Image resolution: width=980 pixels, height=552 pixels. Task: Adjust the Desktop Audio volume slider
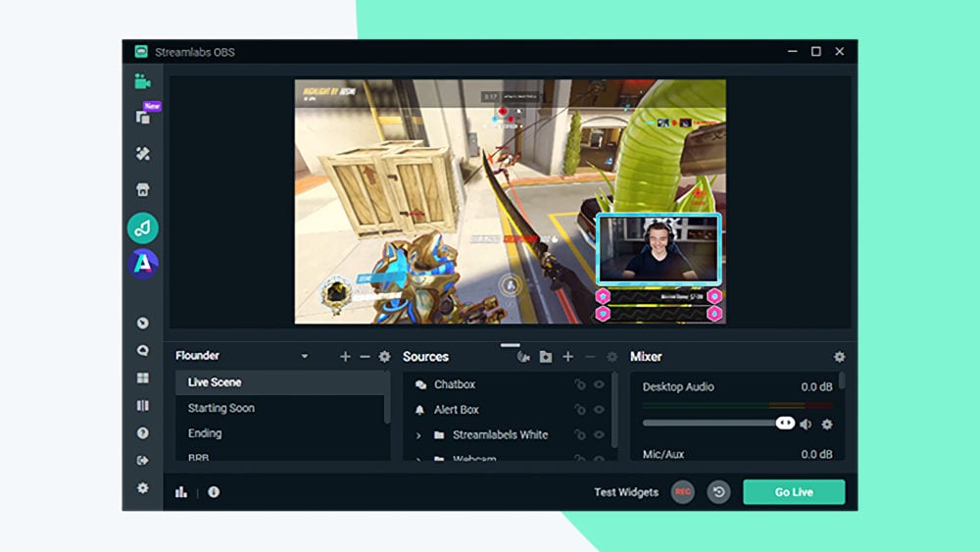tap(718, 424)
